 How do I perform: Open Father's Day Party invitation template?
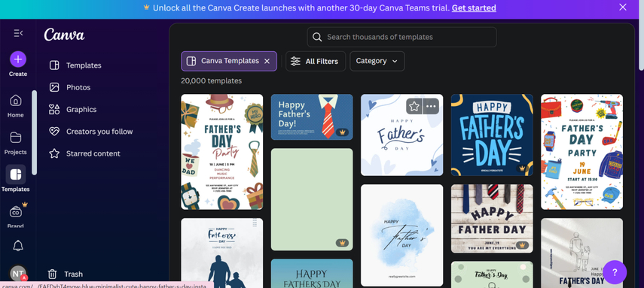pyautogui.click(x=221, y=152)
